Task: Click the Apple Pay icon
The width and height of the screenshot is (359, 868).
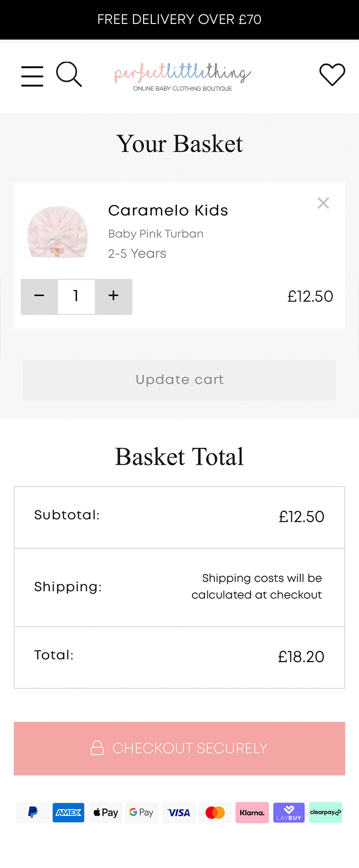Action: coord(106,812)
